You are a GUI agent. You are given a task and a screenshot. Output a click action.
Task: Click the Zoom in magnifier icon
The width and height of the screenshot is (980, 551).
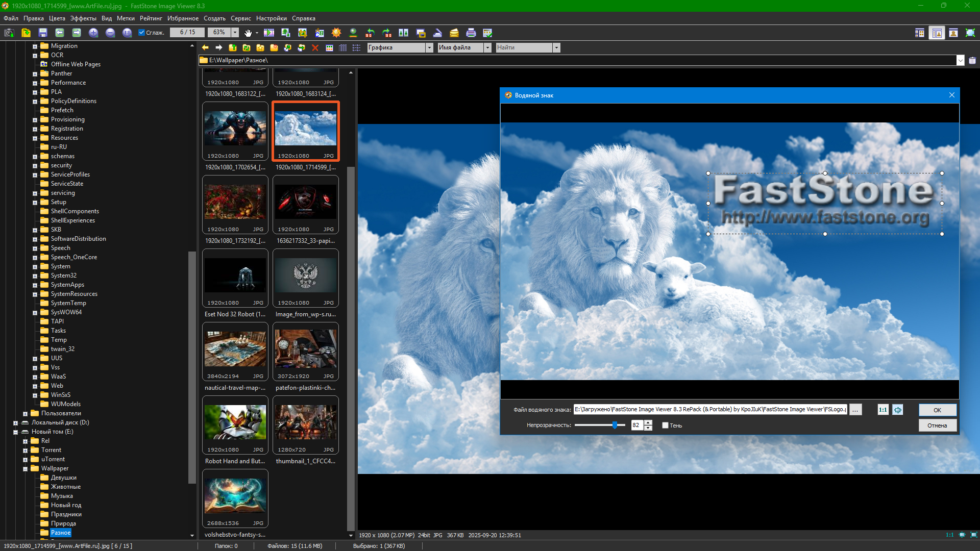click(93, 33)
